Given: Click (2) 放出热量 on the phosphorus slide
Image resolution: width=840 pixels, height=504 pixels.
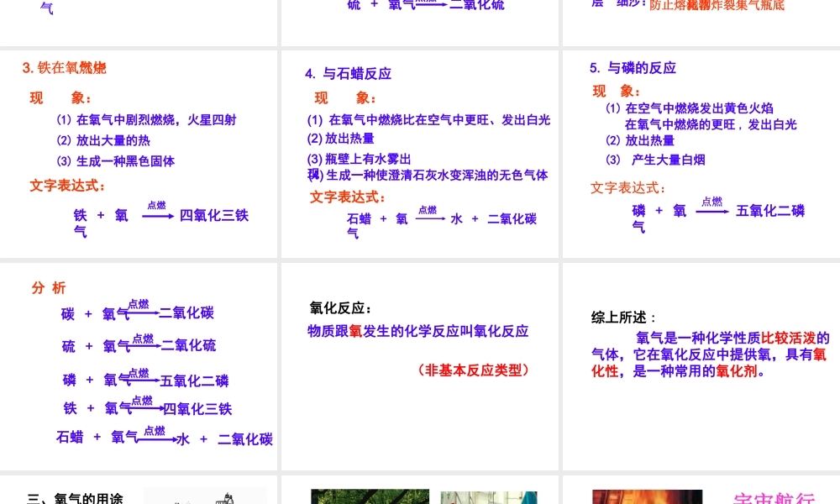Looking at the screenshot, I should 640,141.
